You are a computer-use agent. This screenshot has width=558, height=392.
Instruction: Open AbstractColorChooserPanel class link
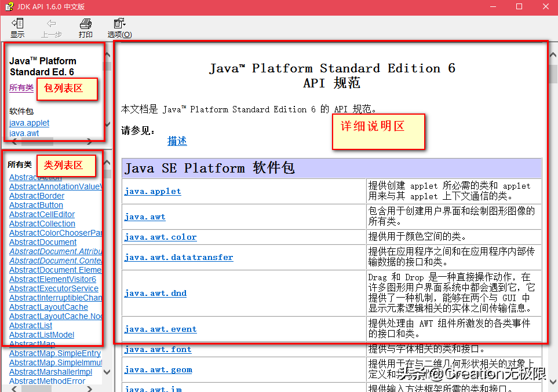(56, 233)
